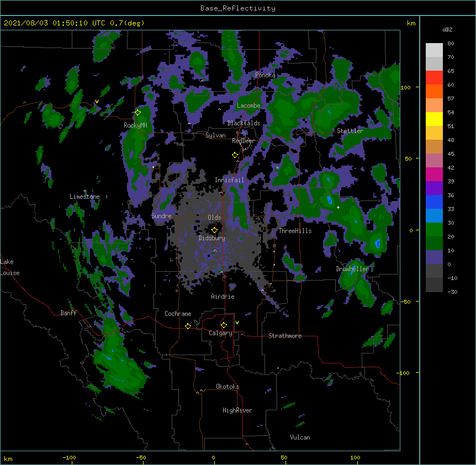The width and height of the screenshot is (476, 465).
Task: Select the yellow diamond marker below RedDeer
Action: click(x=235, y=155)
